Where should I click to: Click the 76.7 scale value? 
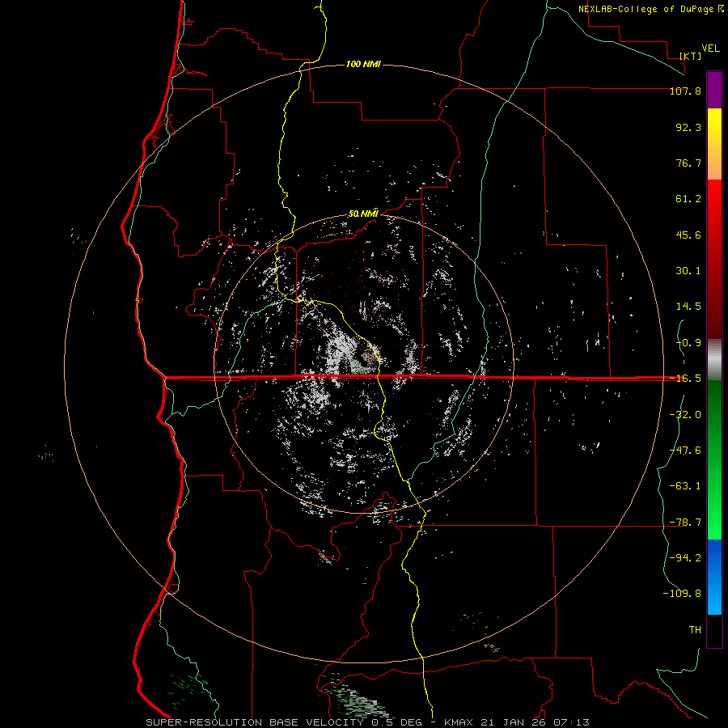coord(688,163)
